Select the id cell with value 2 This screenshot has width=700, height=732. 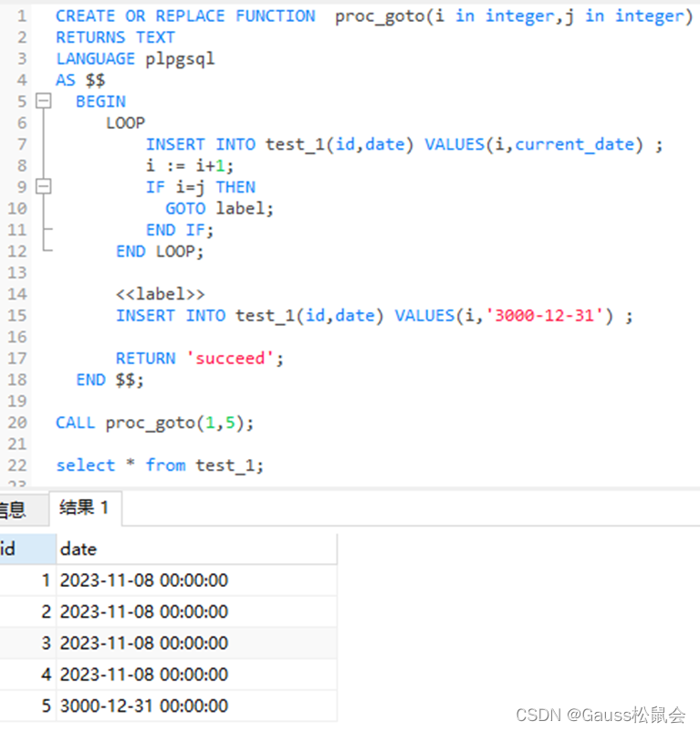[x=27, y=612]
